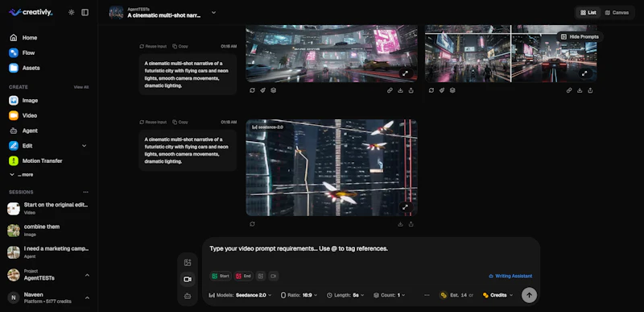The height and width of the screenshot is (312, 644).
Task: Share the split-frame street video
Action: [x=590, y=90]
